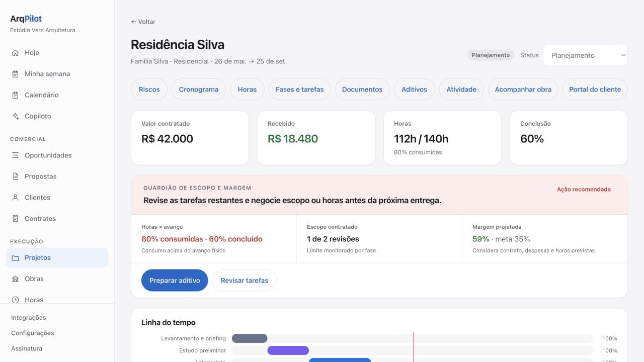Image resolution: width=644 pixels, height=362 pixels.
Task: Go back using the Voltar link
Action: [143, 22]
